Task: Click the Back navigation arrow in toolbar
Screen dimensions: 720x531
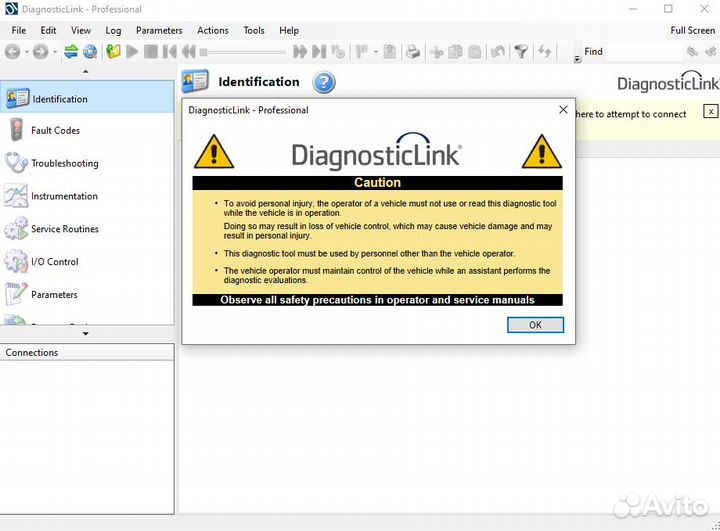Action: point(13,52)
